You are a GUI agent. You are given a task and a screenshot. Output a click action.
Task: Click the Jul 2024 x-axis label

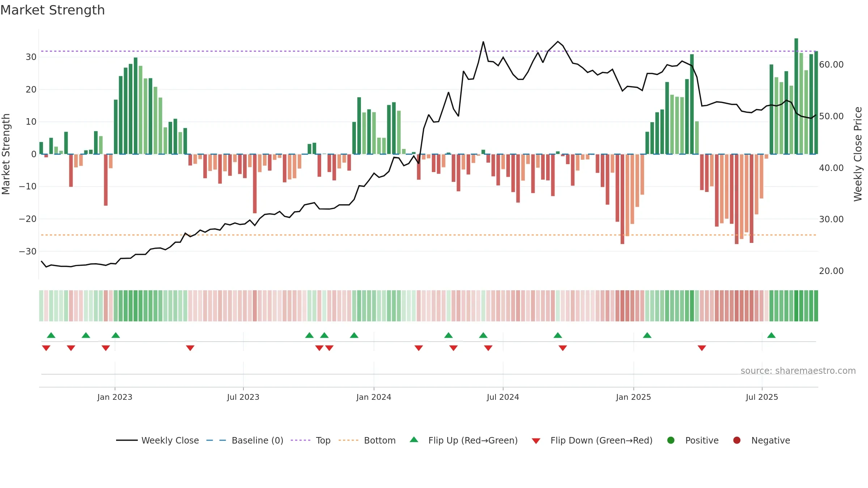[503, 397]
